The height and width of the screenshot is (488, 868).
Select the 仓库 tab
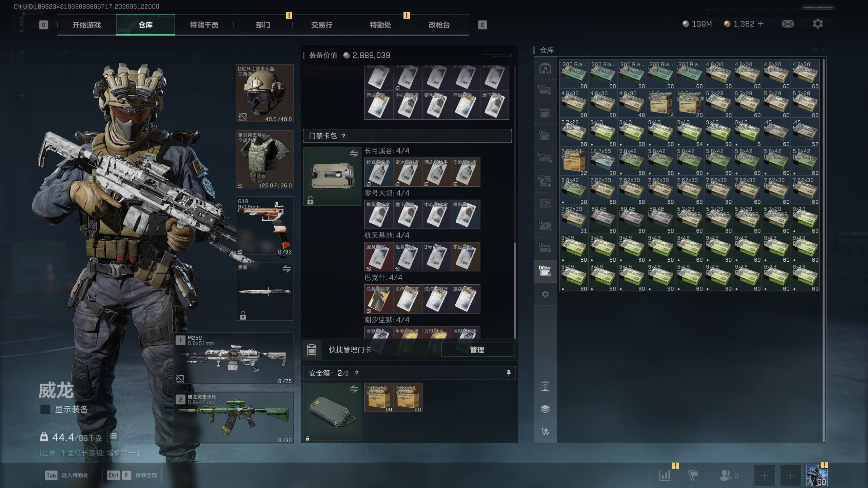145,25
